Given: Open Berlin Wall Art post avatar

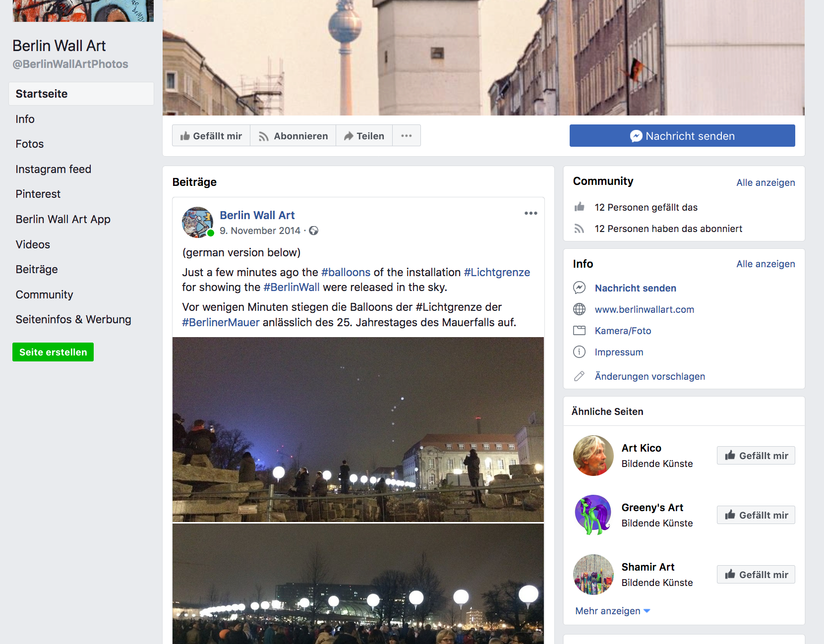Looking at the screenshot, I should click(x=198, y=223).
